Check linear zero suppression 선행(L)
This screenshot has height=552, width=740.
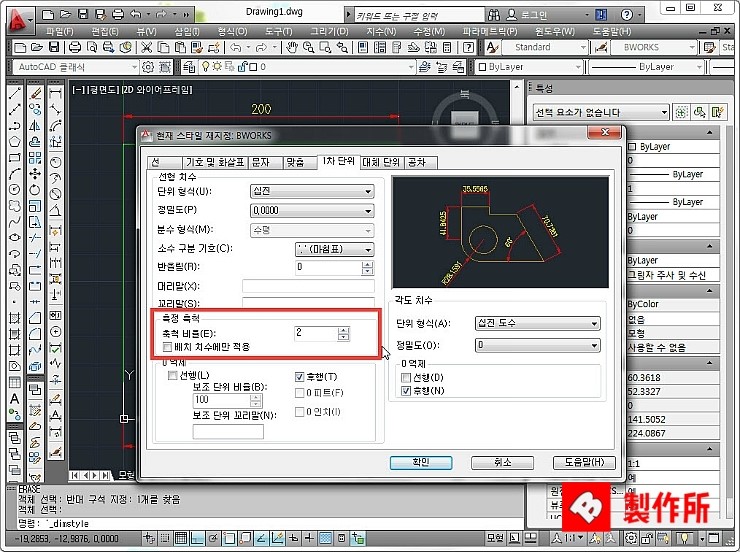(173, 376)
